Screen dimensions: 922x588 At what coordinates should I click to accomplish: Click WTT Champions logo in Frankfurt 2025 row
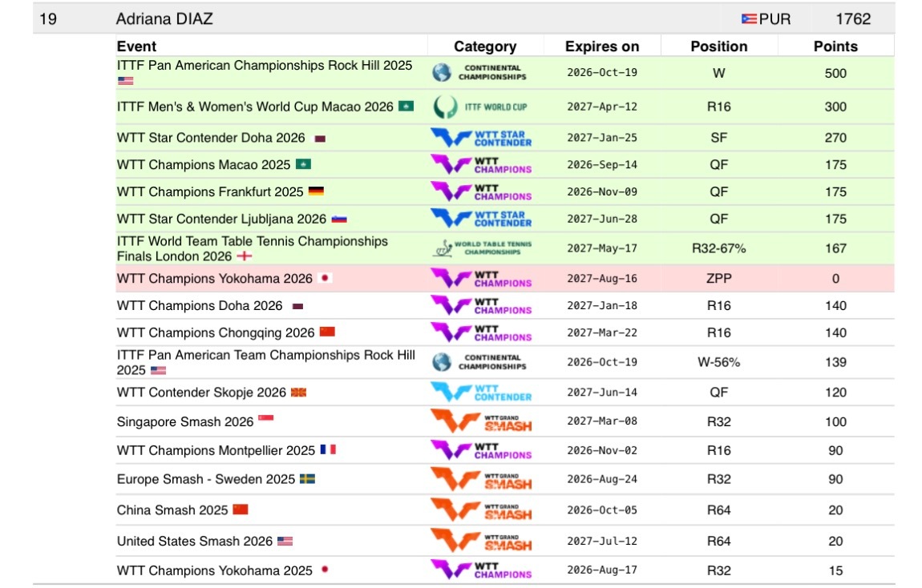point(481,192)
